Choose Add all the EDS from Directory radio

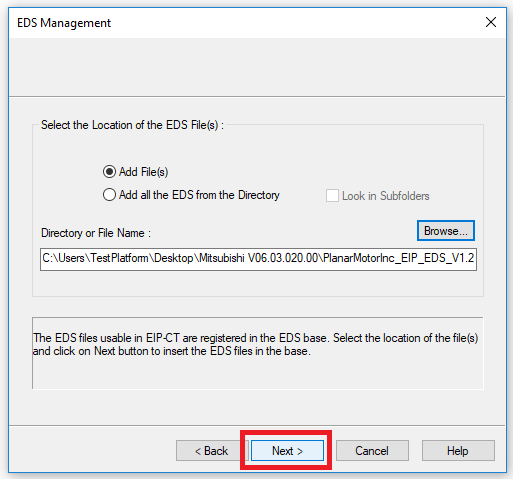109,195
